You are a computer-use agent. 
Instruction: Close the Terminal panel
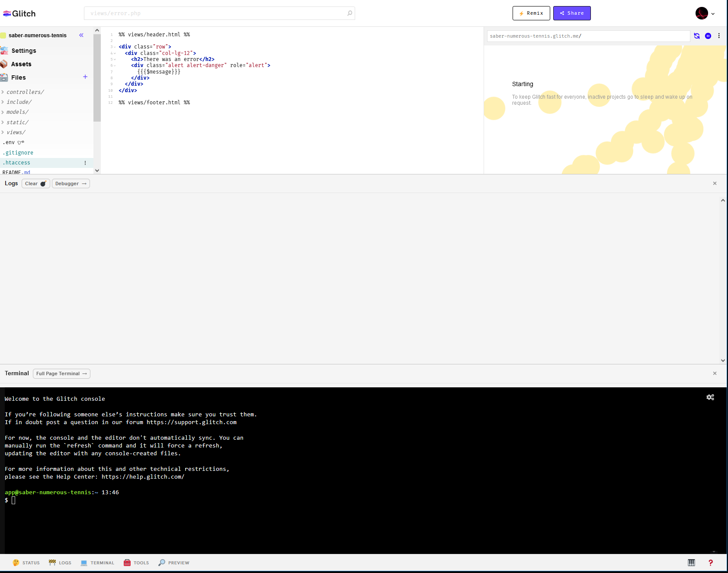coord(715,373)
